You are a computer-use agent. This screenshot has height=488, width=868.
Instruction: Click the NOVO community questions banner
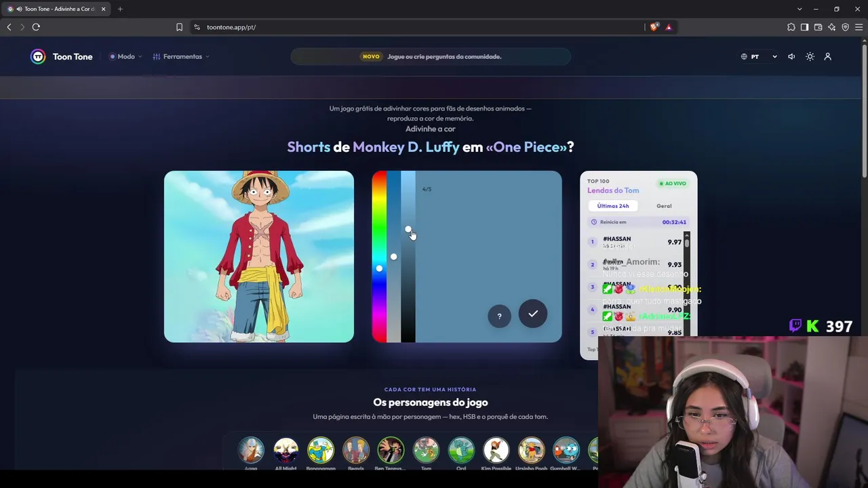tap(431, 56)
